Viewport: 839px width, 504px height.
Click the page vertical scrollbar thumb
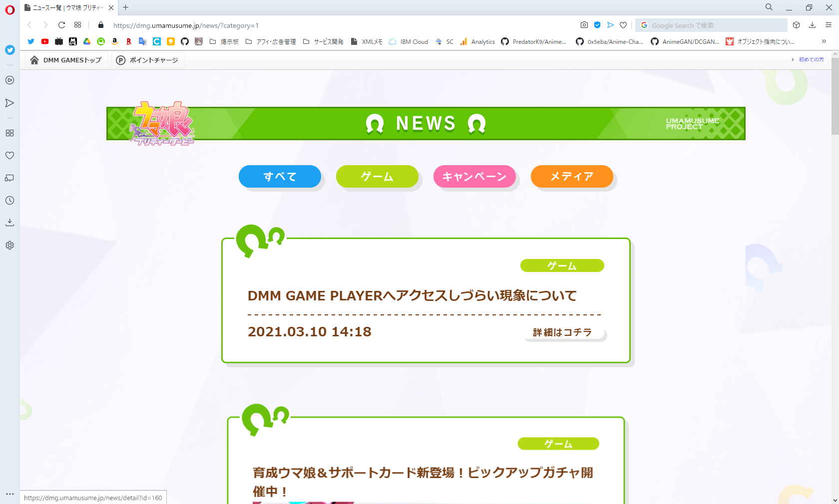click(835, 96)
